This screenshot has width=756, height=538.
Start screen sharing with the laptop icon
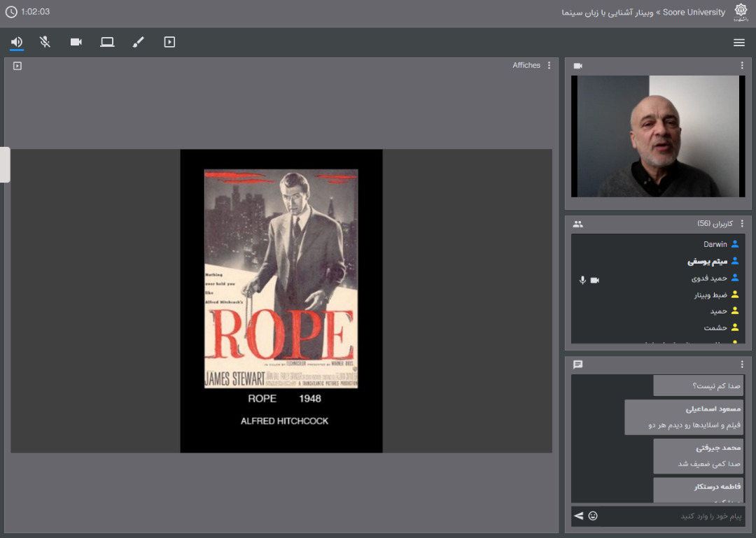[x=107, y=42]
